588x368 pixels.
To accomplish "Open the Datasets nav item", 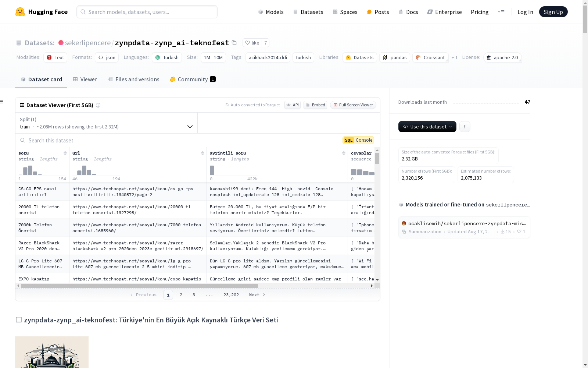I will [308, 12].
